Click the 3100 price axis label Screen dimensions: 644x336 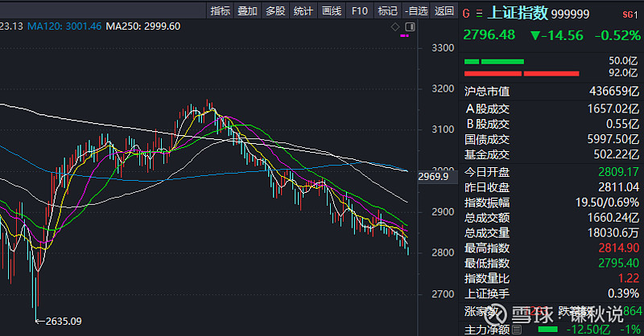443,129
